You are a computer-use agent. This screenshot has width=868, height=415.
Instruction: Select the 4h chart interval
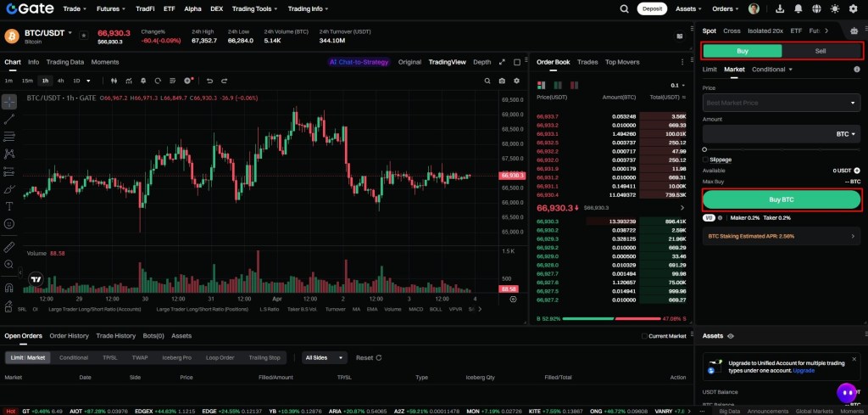pos(60,81)
